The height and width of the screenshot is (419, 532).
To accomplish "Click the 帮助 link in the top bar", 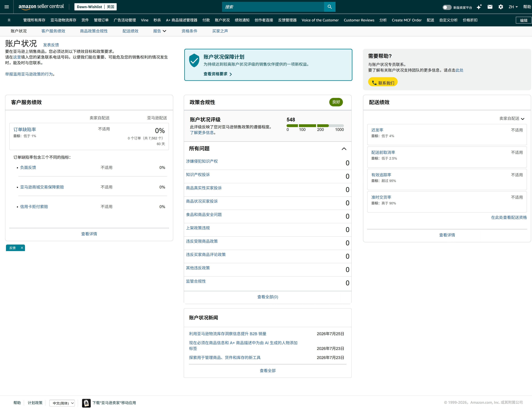I will click(527, 7).
